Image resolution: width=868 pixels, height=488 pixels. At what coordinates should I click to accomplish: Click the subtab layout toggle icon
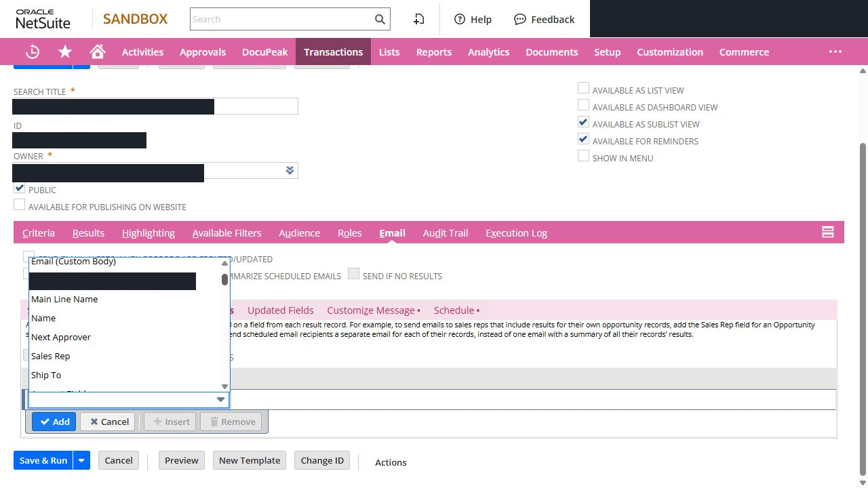827,232
